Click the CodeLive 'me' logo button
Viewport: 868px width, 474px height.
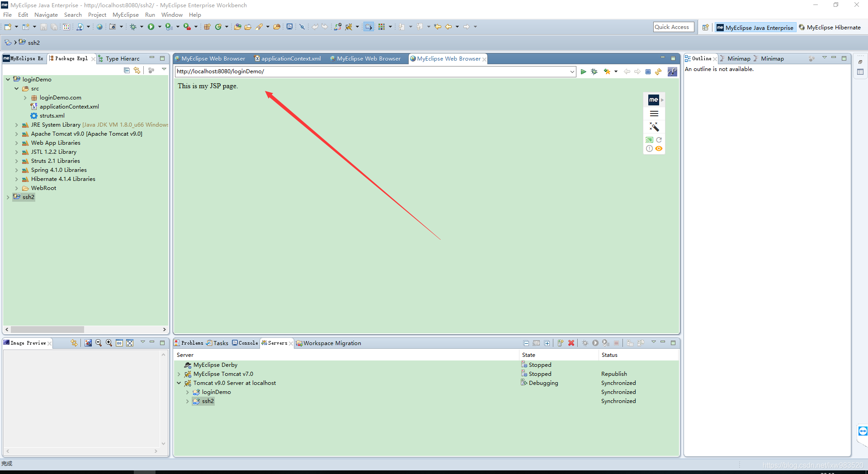pos(654,100)
